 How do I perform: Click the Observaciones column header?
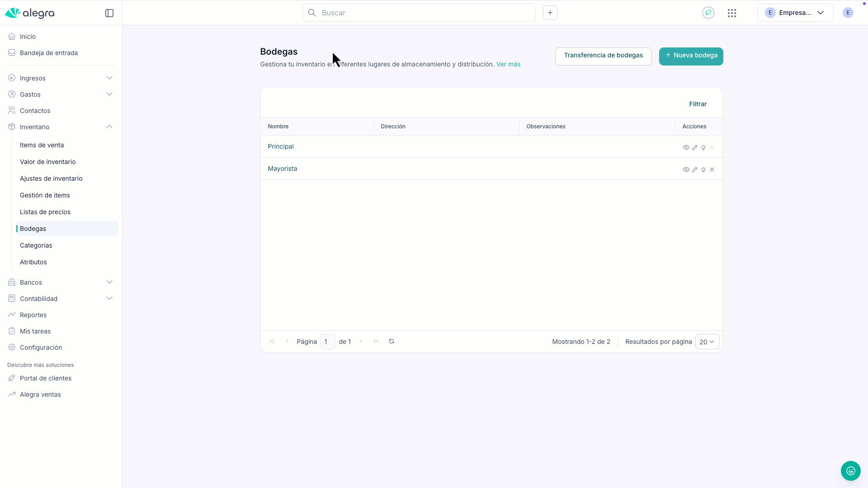[x=546, y=127]
